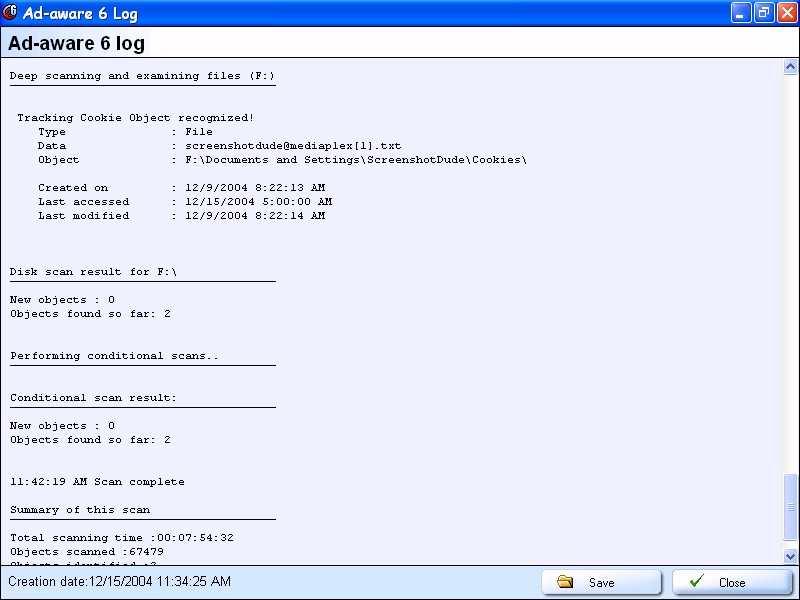800x600 pixels.
Task: Minimize the Ad-aware 6 Log window
Action: (x=741, y=13)
